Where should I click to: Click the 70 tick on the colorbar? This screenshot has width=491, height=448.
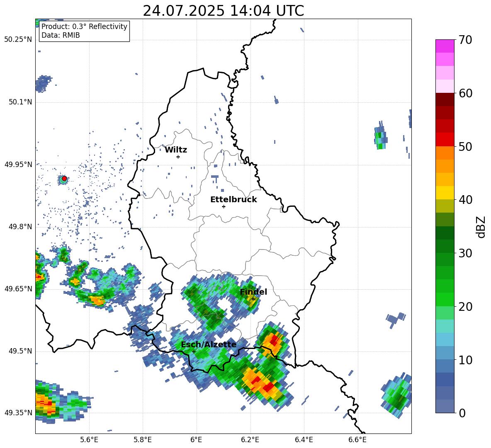465,40
